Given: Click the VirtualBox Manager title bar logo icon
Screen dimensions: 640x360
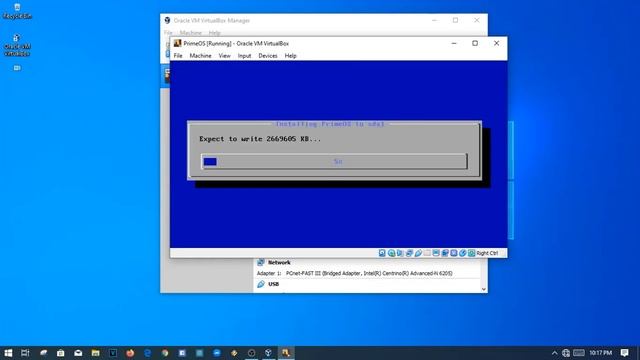Looking at the screenshot, I should point(167,20).
